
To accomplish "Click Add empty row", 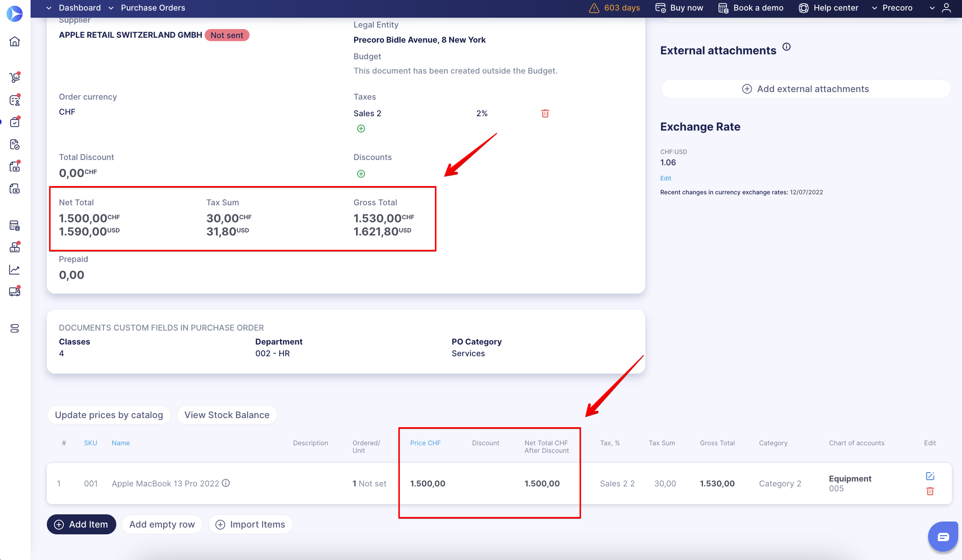I will (162, 524).
